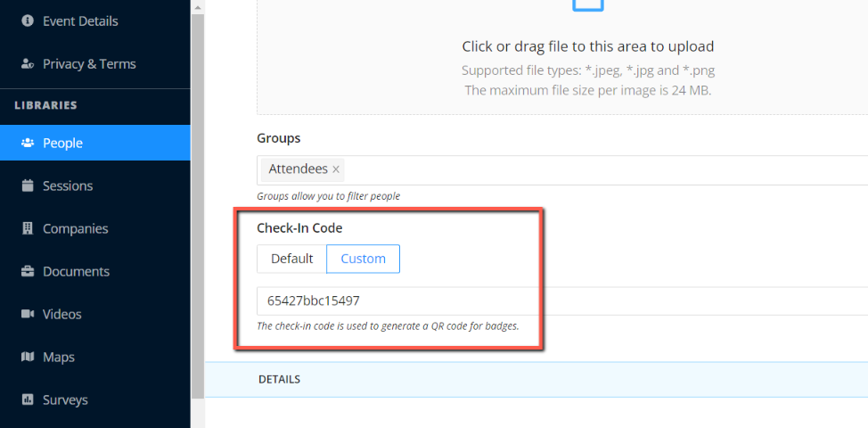Expand the Details section header
The width and height of the screenshot is (868, 428).
(x=279, y=379)
